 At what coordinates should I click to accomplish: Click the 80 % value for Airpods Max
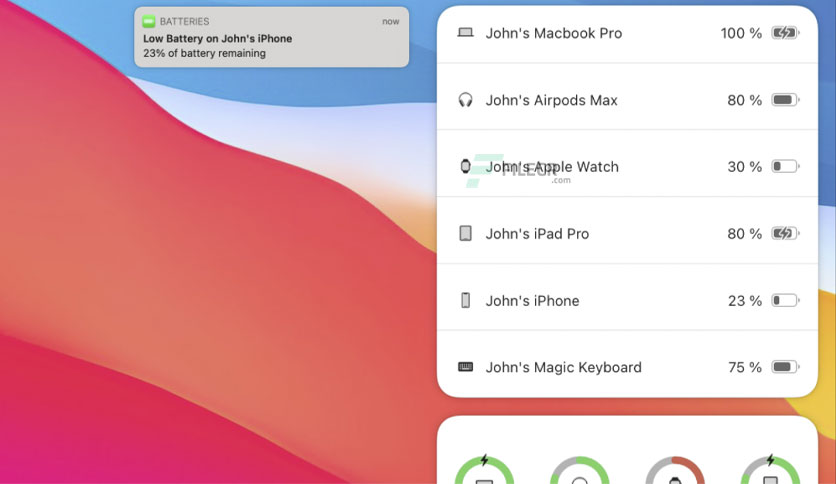744,100
